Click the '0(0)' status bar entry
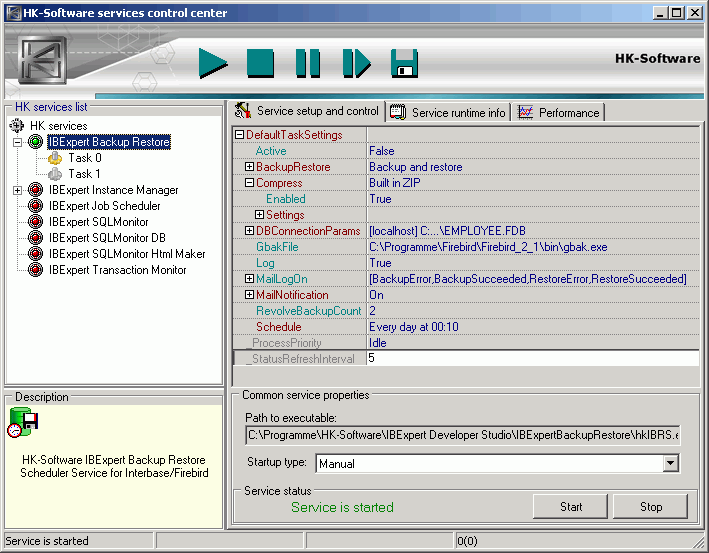 tap(467, 541)
